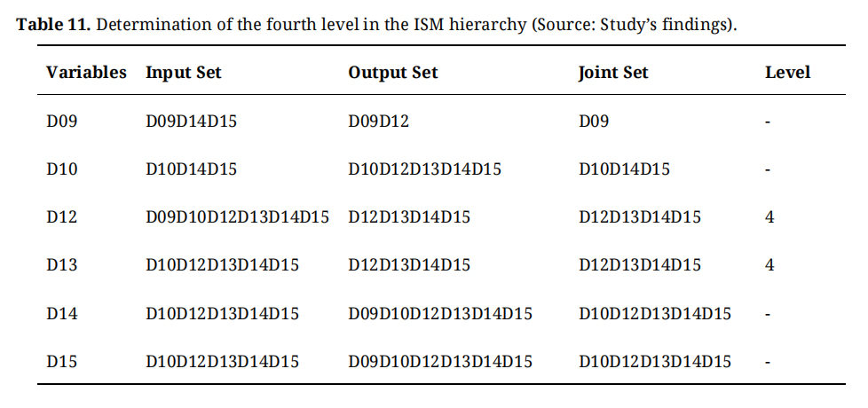
Task: Select variable D12 in the Variables column
Action: click(62, 216)
